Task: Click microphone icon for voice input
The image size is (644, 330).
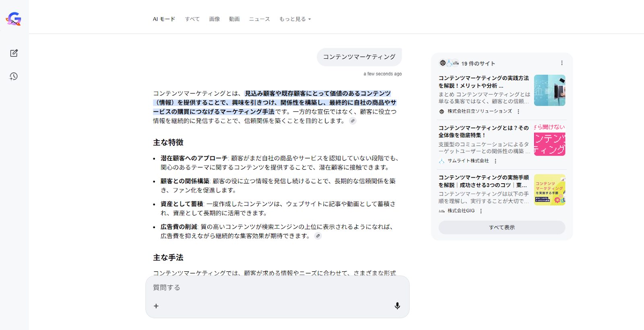Action: (x=397, y=306)
